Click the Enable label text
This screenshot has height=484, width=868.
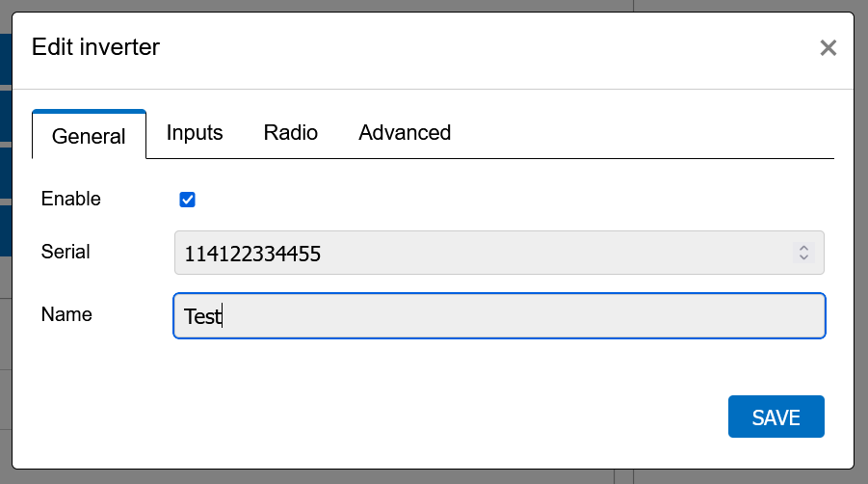(x=71, y=200)
